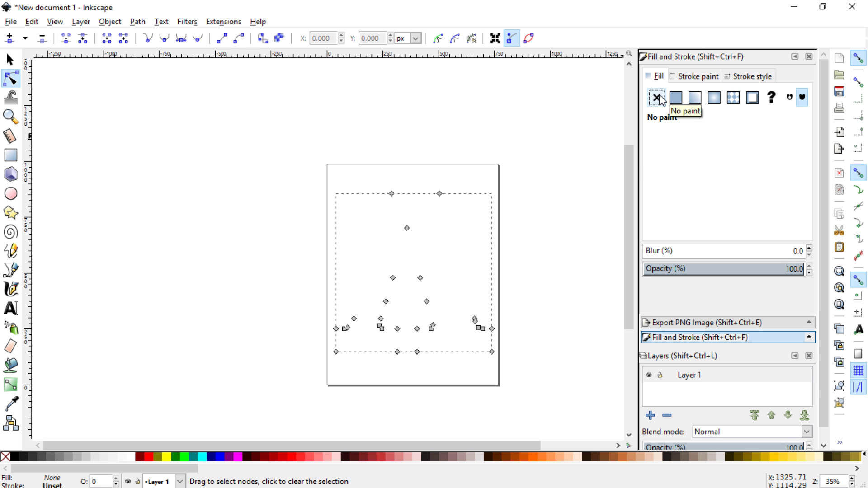Open the Insert nodes dropdown arrow
The width and height of the screenshot is (868, 488).
[25, 38]
